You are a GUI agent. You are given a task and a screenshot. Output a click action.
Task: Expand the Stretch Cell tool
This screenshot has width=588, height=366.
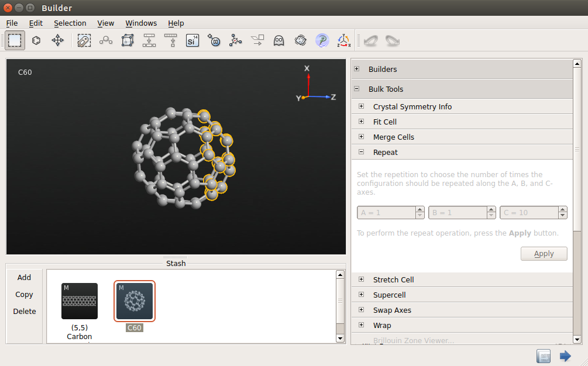coord(361,279)
